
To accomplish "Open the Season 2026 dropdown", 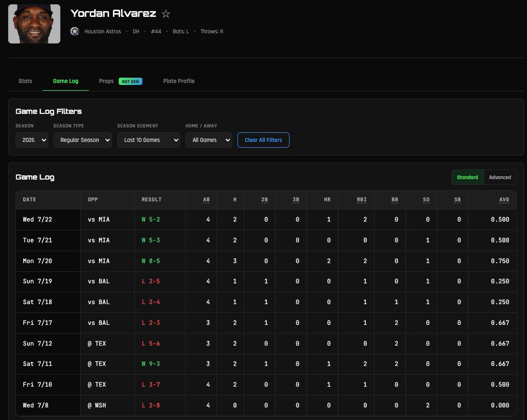I will click(x=31, y=140).
